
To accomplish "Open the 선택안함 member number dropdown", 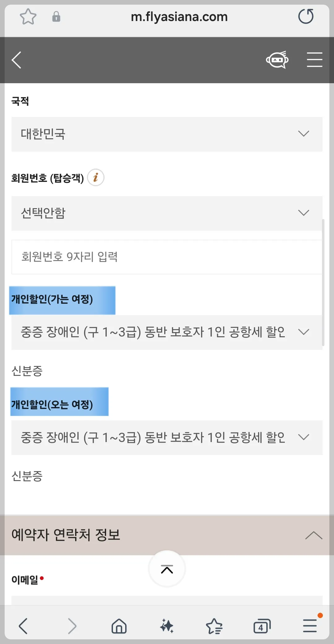I will (x=167, y=213).
